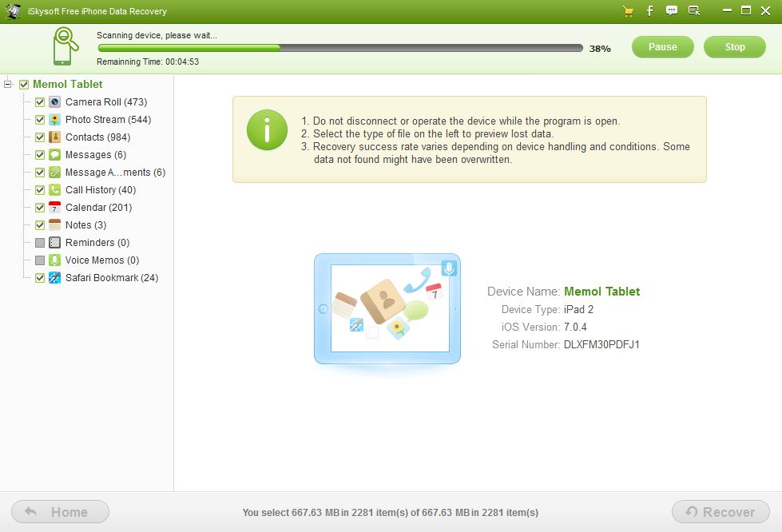This screenshot has width=782, height=532.
Task: Click the Remaining Time 00:04:53 text
Action: 148,62
